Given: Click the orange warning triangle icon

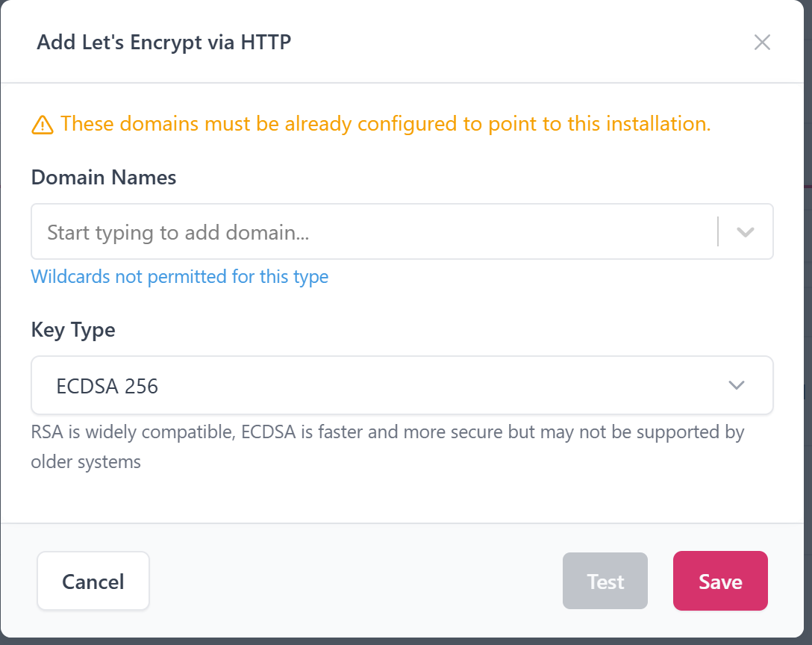Looking at the screenshot, I should click(43, 125).
